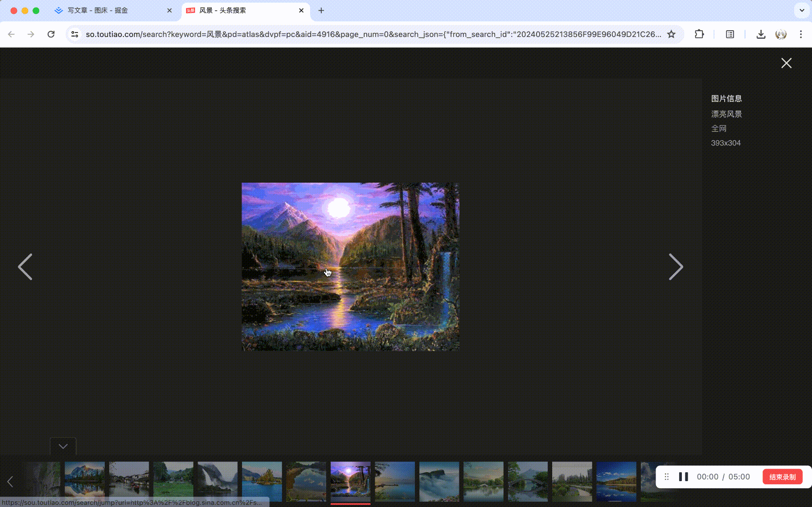This screenshot has height=507, width=812.
Task: Open the arched bridge with mountain thumbnail
Action: [528, 482]
